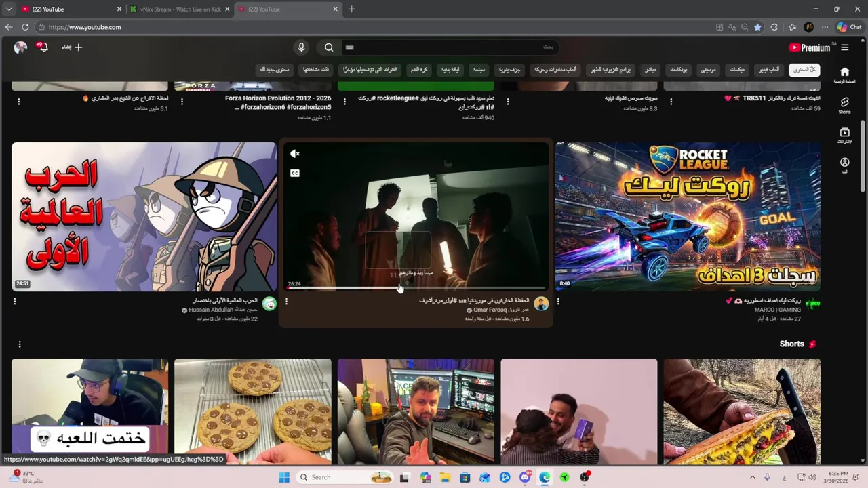
Task: Open the Forza Horizon Evolution 2012 - 2026 title
Action: pyautogui.click(x=278, y=103)
